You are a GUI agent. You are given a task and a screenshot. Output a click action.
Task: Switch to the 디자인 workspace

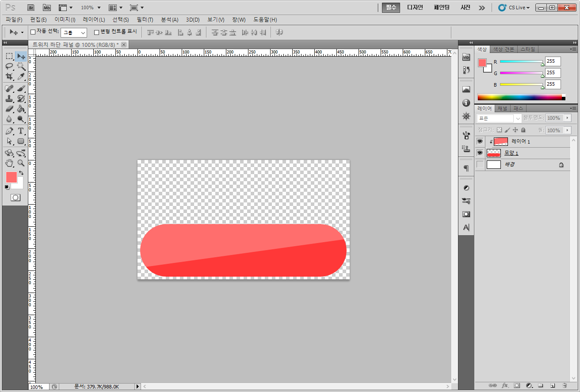click(415, 8)
